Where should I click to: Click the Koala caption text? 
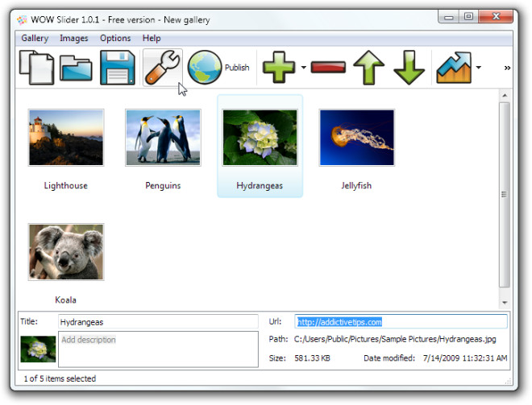(65, 300)
